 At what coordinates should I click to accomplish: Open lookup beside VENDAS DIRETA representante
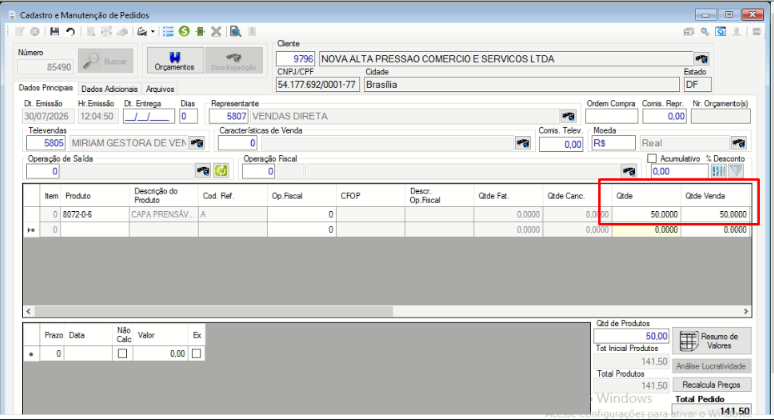tap(569, 116)
